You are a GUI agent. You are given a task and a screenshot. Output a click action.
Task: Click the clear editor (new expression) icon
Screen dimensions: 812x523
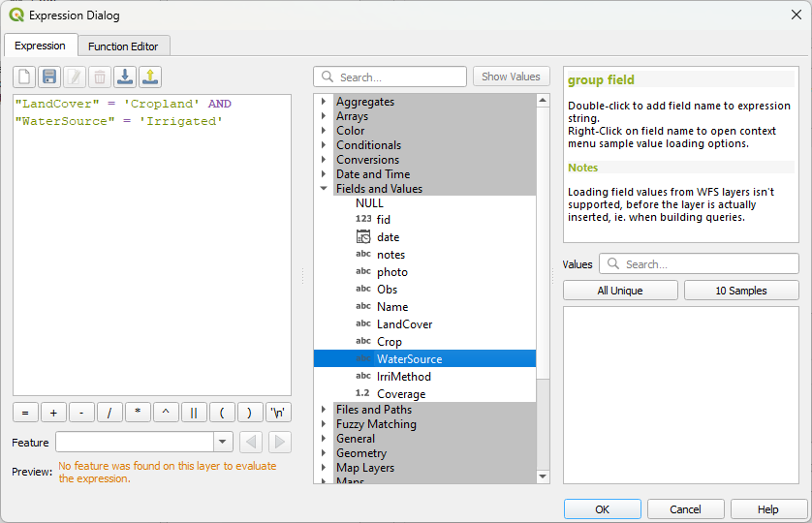coord(24,77)
